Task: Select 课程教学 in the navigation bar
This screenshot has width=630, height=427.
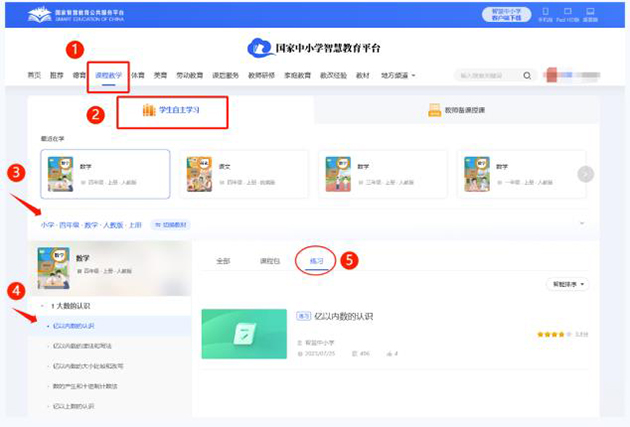Action: [107, 76]
